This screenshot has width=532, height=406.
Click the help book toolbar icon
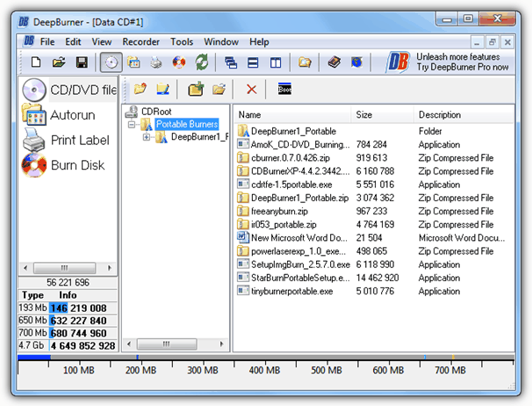334,62
